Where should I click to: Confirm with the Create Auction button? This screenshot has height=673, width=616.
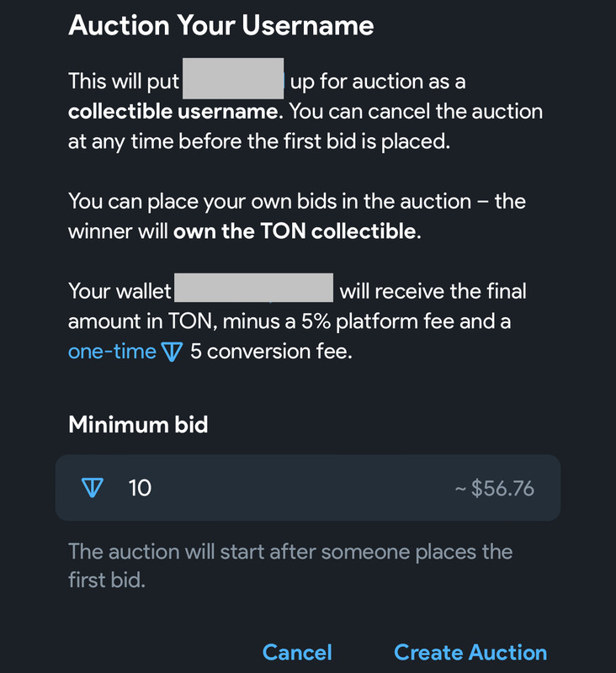coord(470,652)
